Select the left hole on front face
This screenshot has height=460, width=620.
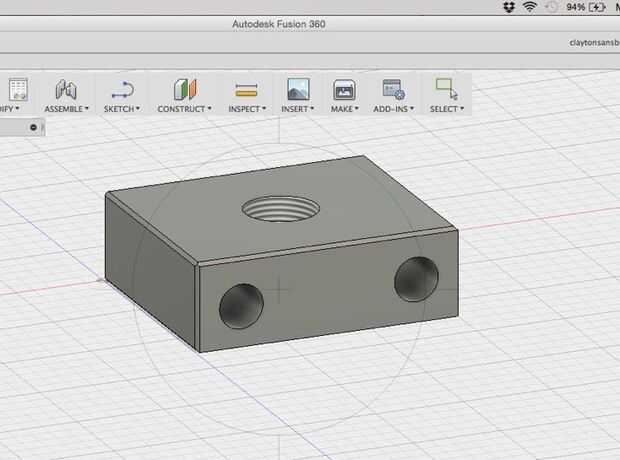[x=241, y=306]
